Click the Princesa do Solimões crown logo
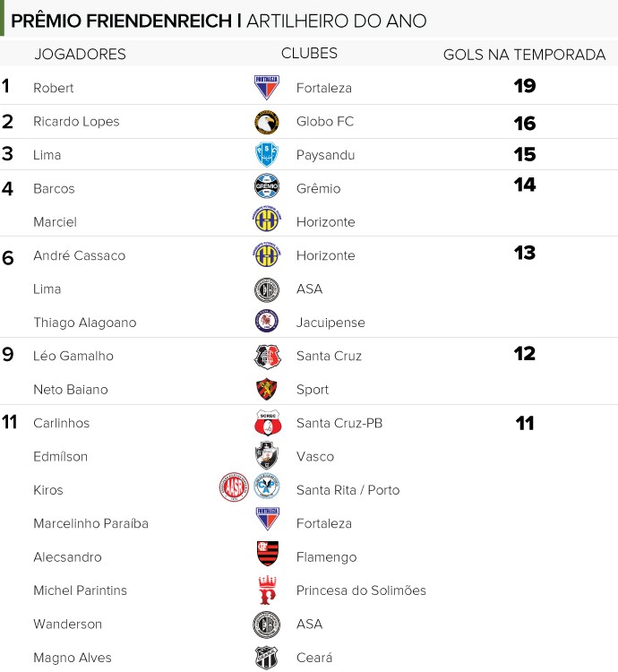 point(267,590)
